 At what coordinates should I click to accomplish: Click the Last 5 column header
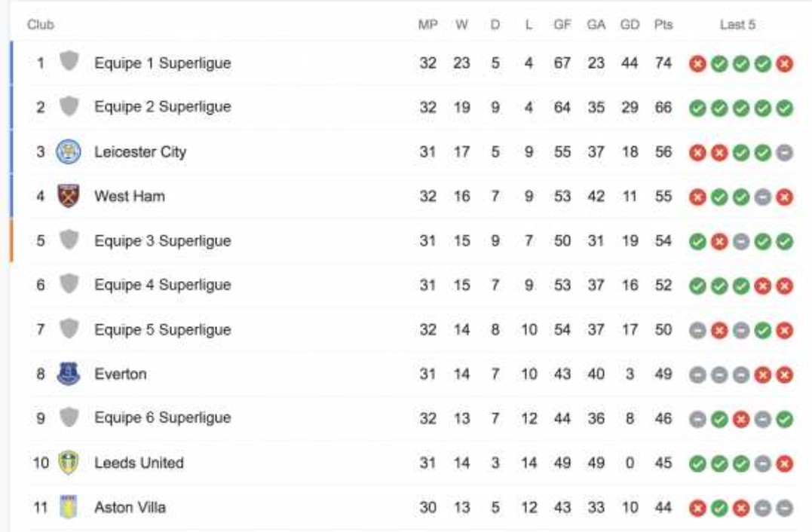pyautogui.click(x=737, y=24)
